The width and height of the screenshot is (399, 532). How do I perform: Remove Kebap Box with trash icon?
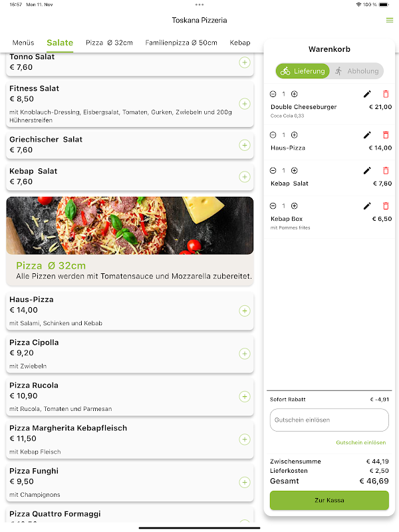(x=386, y=206)
